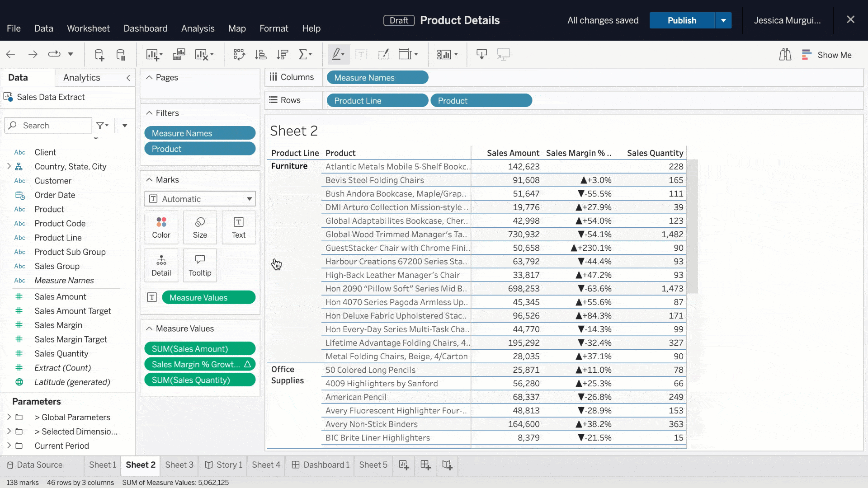868x488 pixels.
Task: Select the presentation mode icon
Action: pos(504,54)
